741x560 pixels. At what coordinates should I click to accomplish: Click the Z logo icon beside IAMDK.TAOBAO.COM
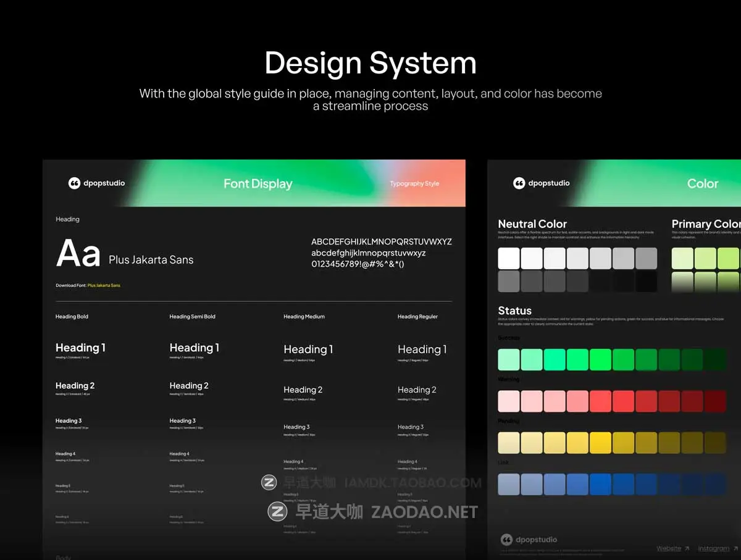tap(269, 483)
